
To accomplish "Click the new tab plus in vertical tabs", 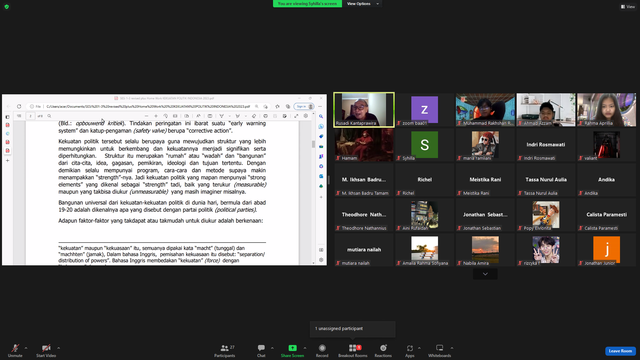I will pos(7,160).
